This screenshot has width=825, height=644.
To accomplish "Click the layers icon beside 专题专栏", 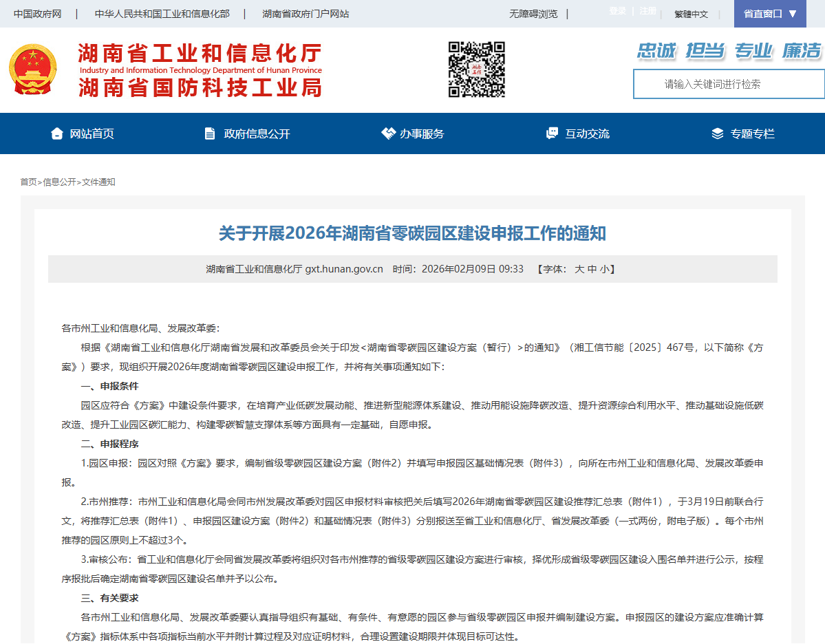I will pos(718,133).
